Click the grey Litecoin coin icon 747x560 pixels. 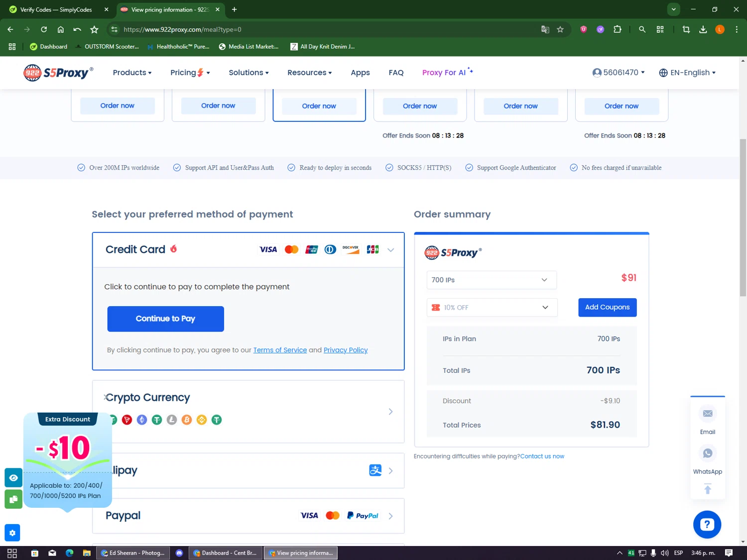[172, 420]
